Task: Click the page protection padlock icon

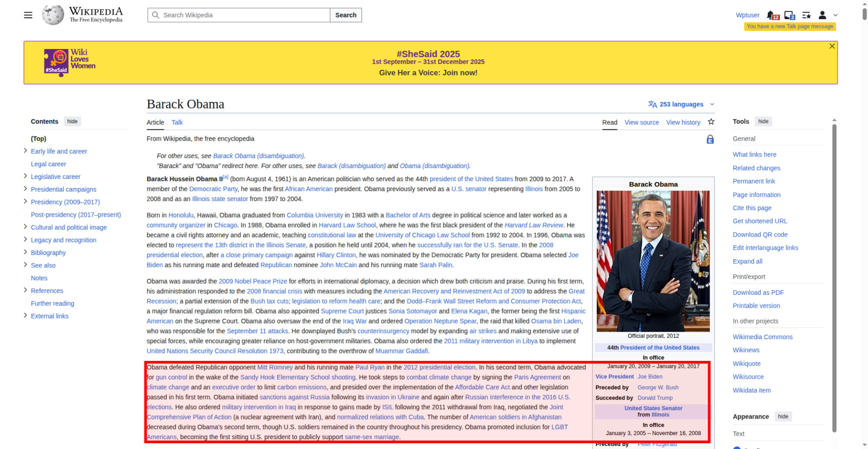Action: pyautogui.click(x=710, y=139)
